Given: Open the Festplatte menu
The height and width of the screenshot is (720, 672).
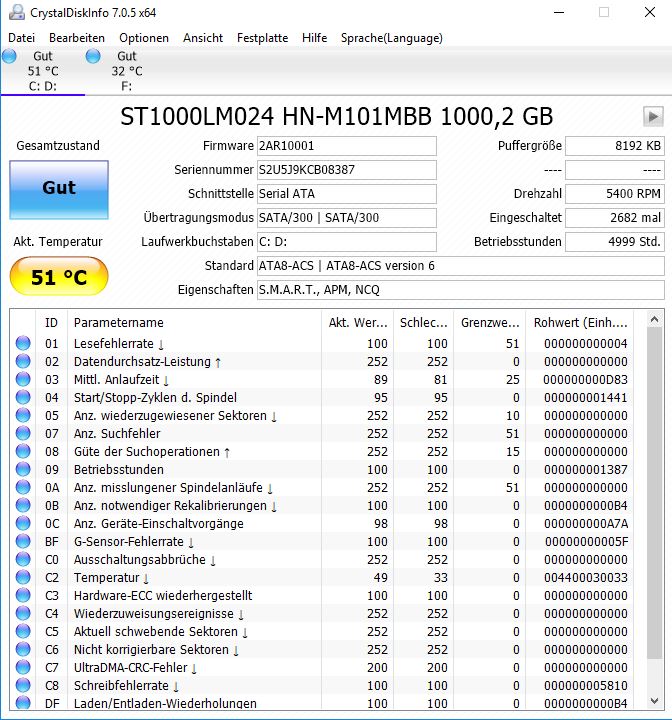Looking at the screenshot, I should pos(262,38).
